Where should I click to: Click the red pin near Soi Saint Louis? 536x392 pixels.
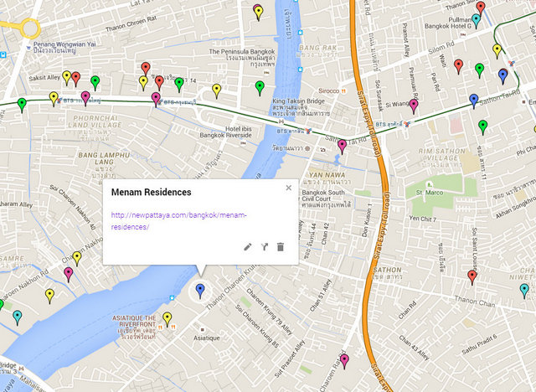point(472,277)
